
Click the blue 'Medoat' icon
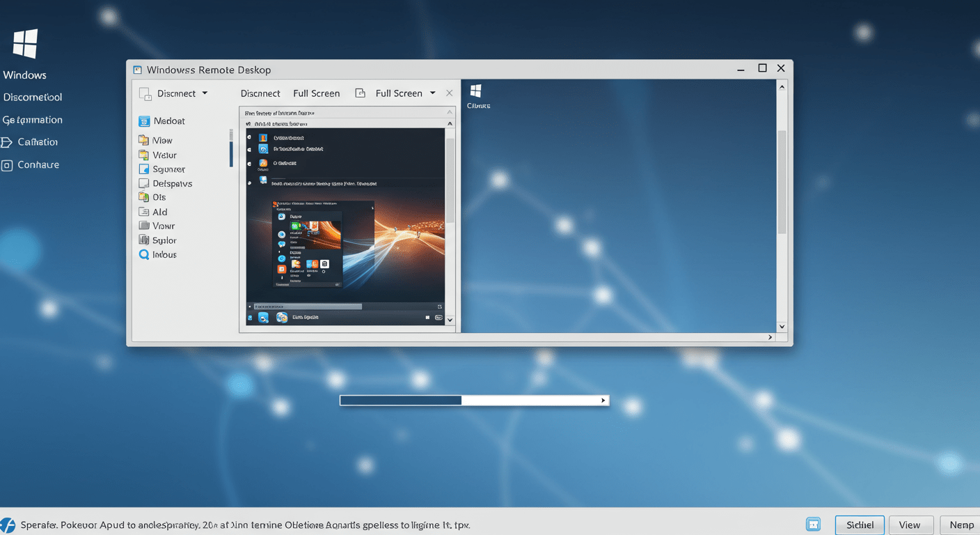point(144,121)
